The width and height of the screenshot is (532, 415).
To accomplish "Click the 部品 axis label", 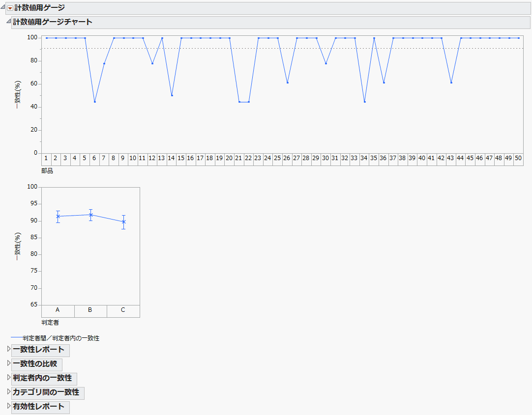I will click(47, 171).
